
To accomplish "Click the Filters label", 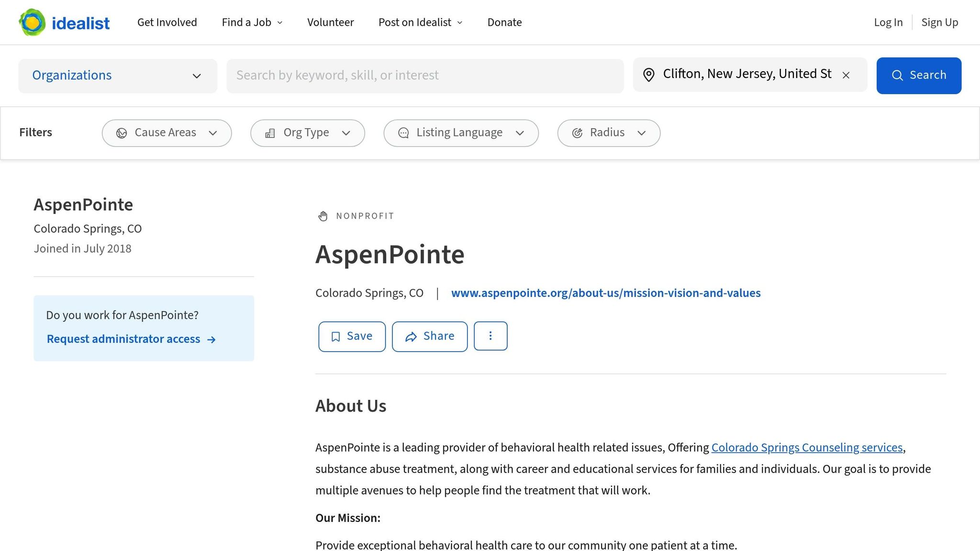I will (x=35, y=132).
